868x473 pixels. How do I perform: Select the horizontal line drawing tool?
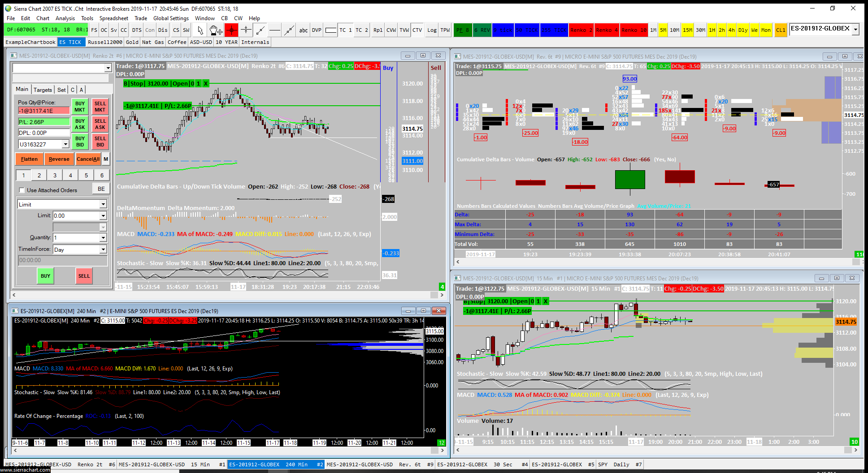pos(275,30)
